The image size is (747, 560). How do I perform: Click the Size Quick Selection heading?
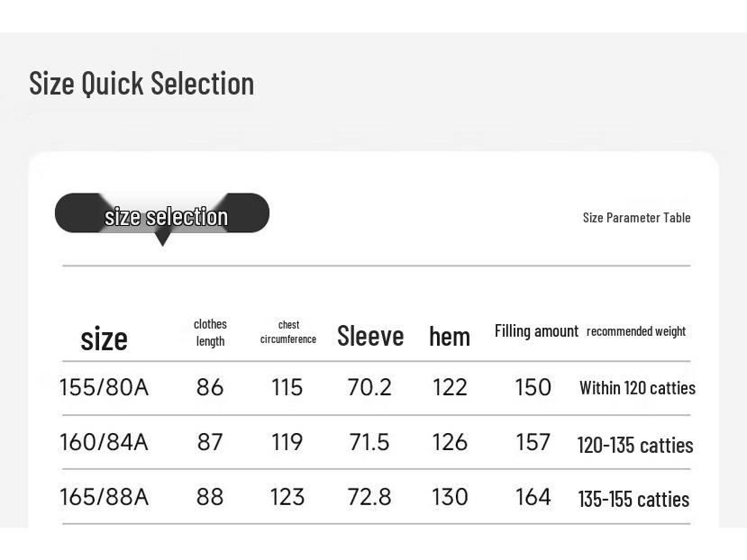141,83
